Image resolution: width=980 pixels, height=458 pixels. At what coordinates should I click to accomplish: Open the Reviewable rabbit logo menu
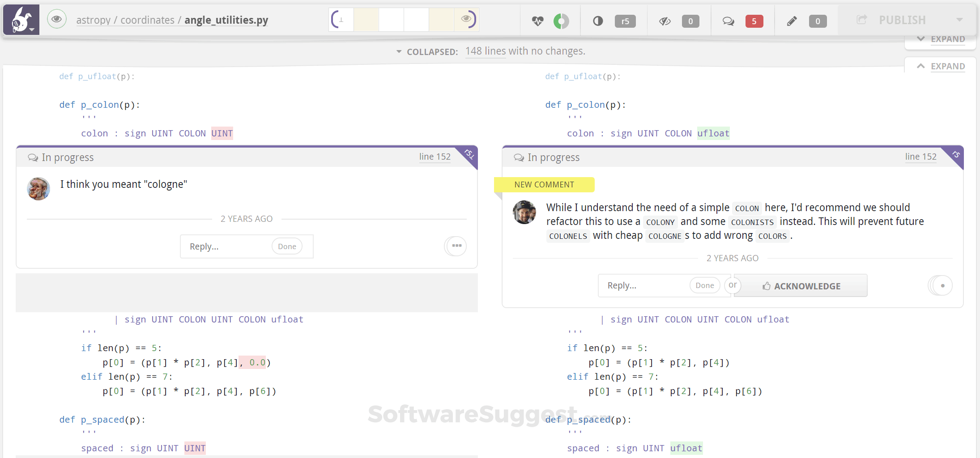pos(21,19)
